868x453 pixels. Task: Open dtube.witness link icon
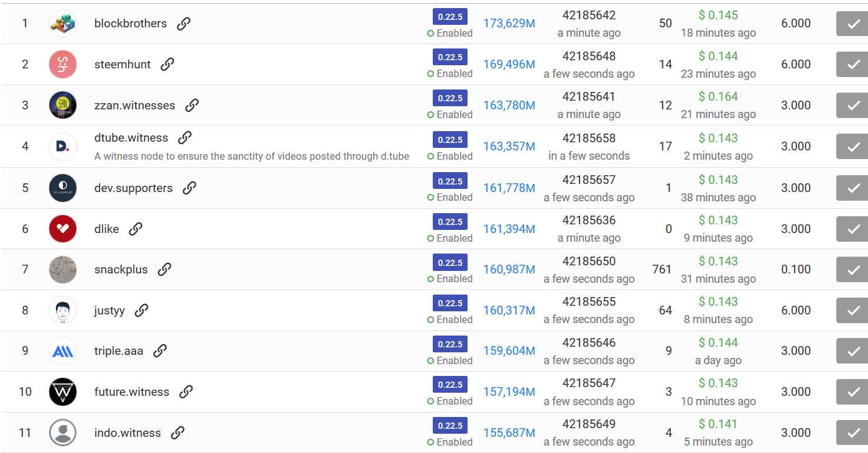pos(185,137)
